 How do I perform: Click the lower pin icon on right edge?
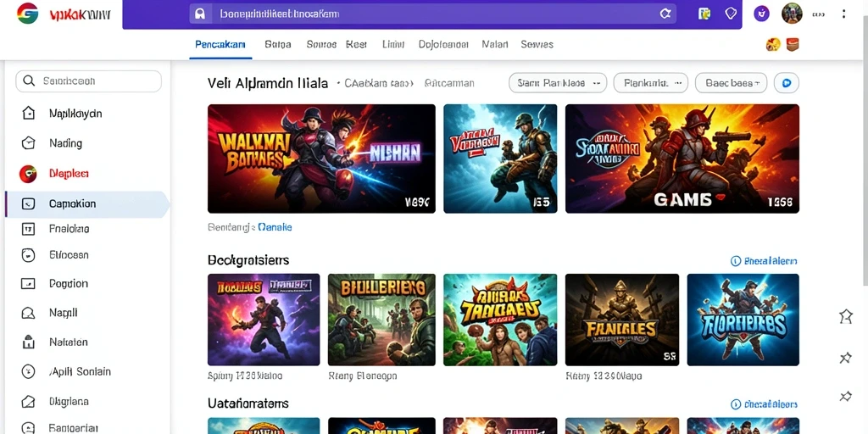click(846, 395)
